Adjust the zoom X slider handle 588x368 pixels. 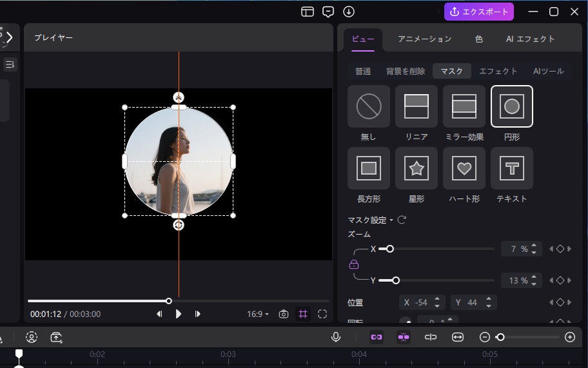tap(390, 249)
